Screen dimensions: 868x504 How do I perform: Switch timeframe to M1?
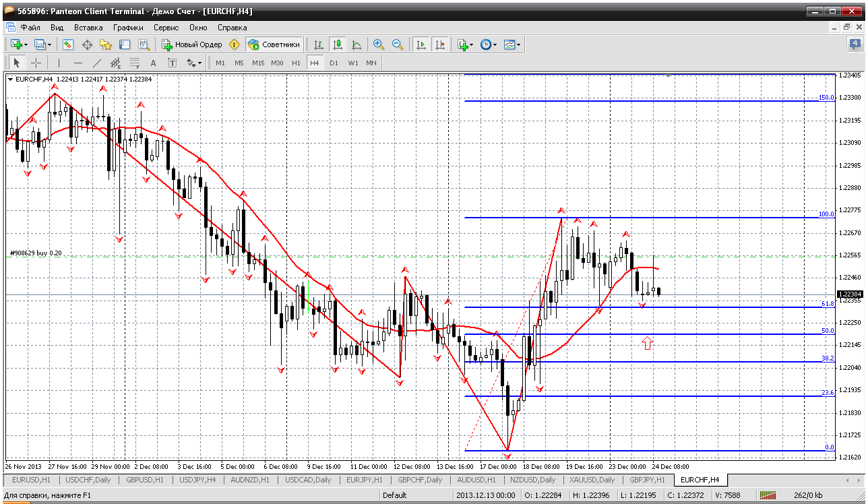[x=220, y=63]
